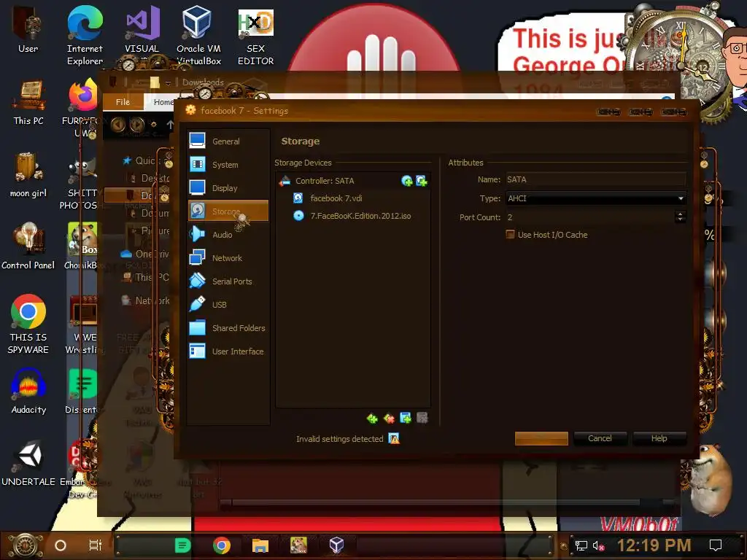The width and height of the screenshot is (747, 560).
Task: Open UNDERTALE desktop shortcut
Action: coord(28,464)
